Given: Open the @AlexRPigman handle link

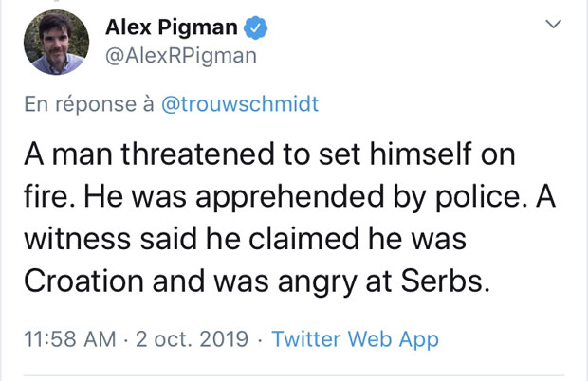Looking at the screenshot, I should [x=180, y=57].
